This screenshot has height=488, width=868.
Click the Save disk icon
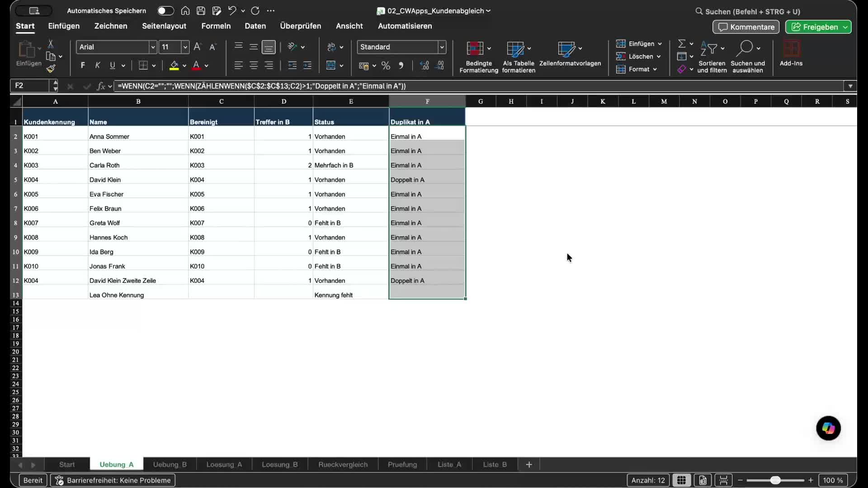(201, 10)
